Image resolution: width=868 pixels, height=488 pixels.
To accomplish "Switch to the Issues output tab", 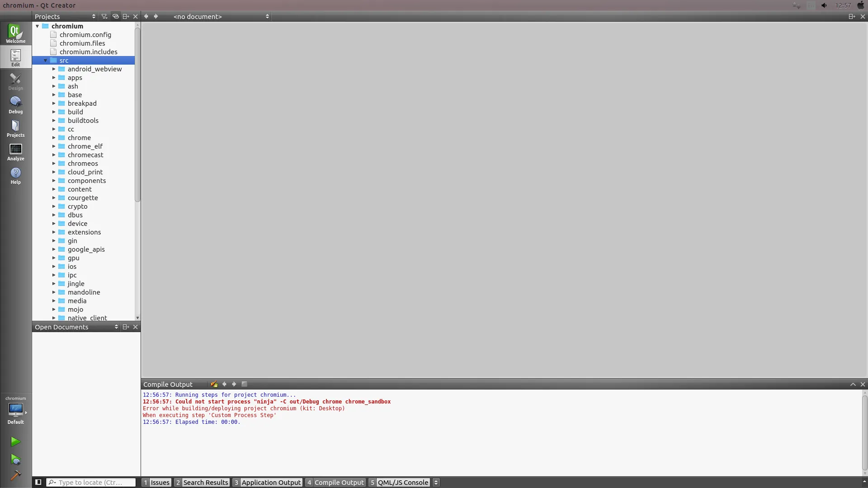I will [156, 482].
